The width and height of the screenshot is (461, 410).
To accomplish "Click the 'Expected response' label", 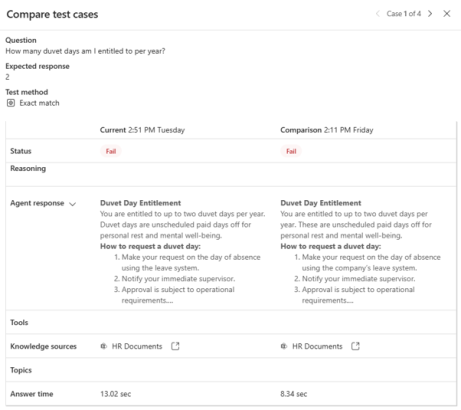I will [37, 66].
